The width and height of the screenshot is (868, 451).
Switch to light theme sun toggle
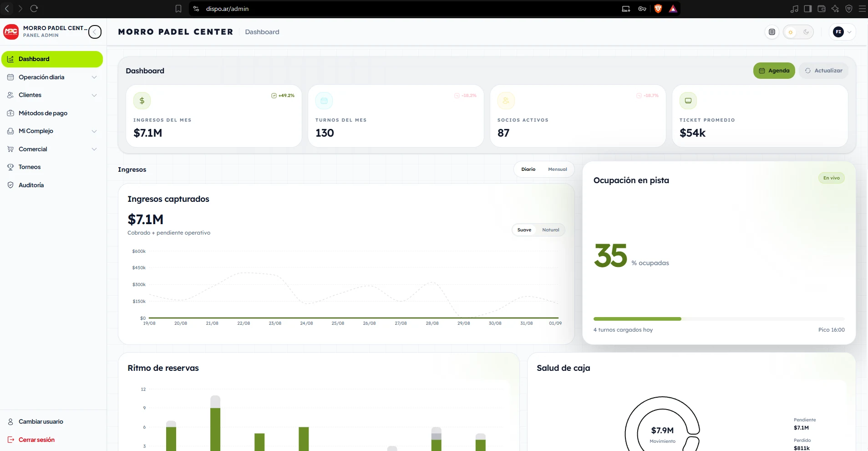click(791, 32)
